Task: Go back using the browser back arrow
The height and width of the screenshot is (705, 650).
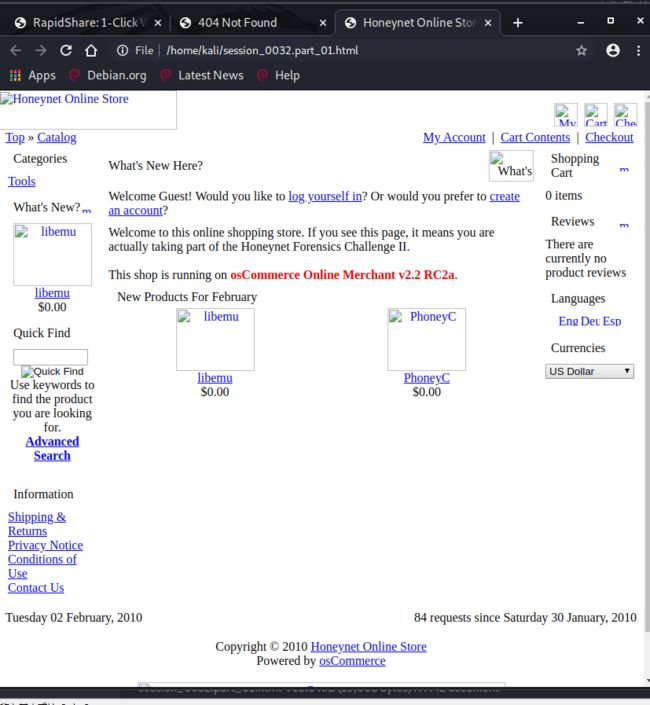Action: (16, 50)
